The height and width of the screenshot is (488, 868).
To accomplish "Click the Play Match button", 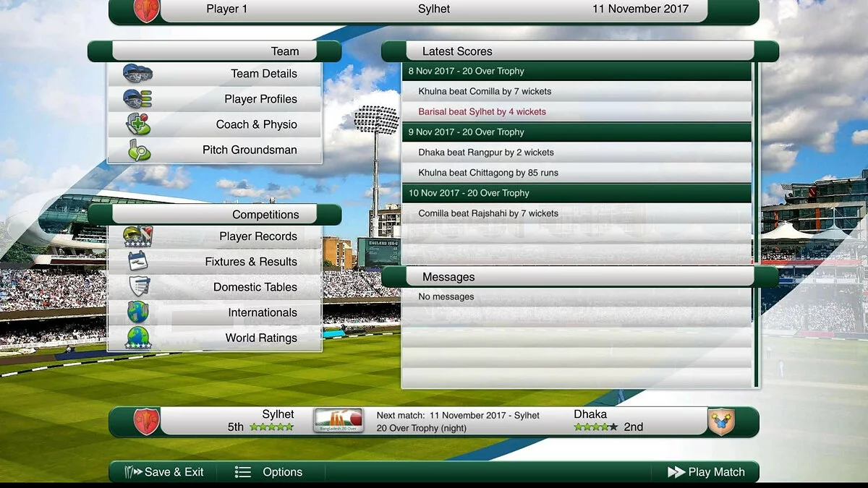I will click(x=707, y=471).
